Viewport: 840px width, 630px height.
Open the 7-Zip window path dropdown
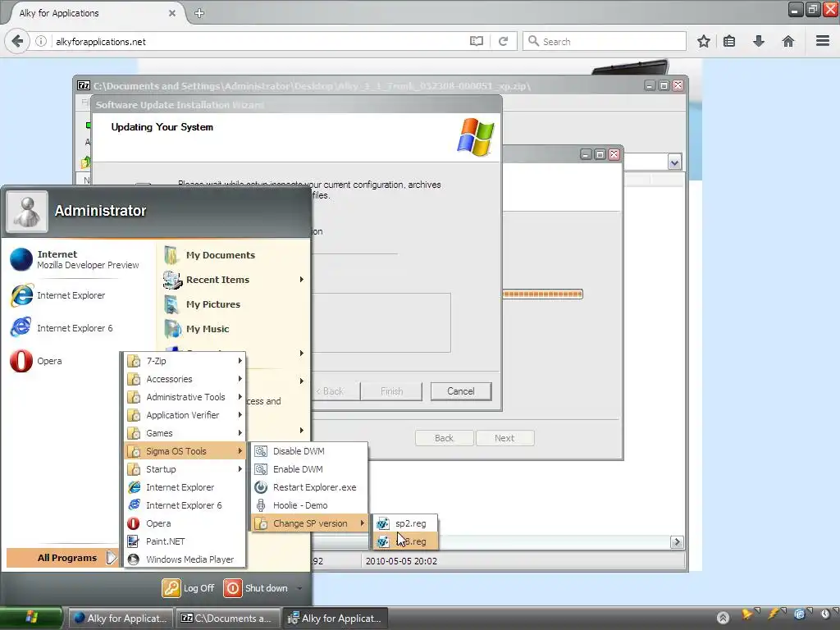click(x=674, y=162)
